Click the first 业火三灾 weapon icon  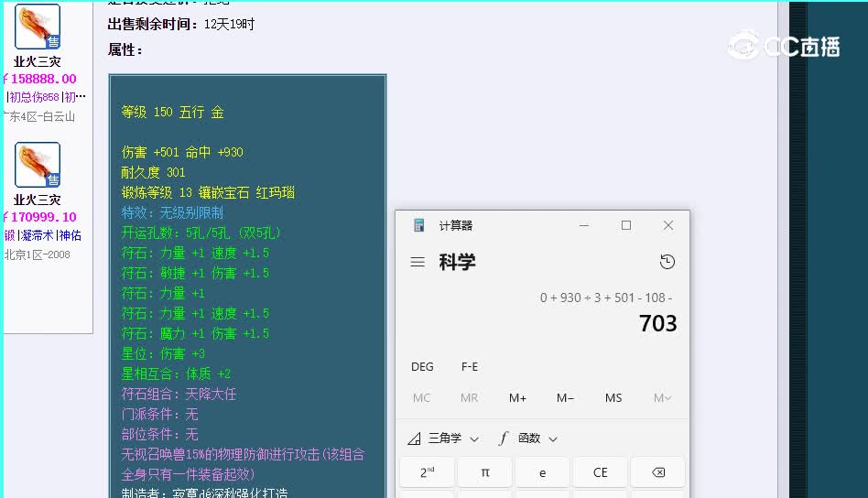click(x=38, y=27)
